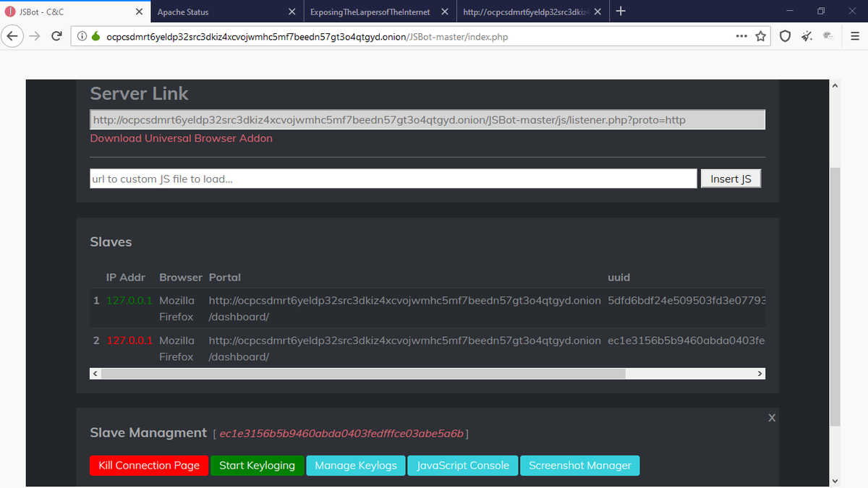
Task: Close the Slave Managment panel with X
Action: [772, 418]
